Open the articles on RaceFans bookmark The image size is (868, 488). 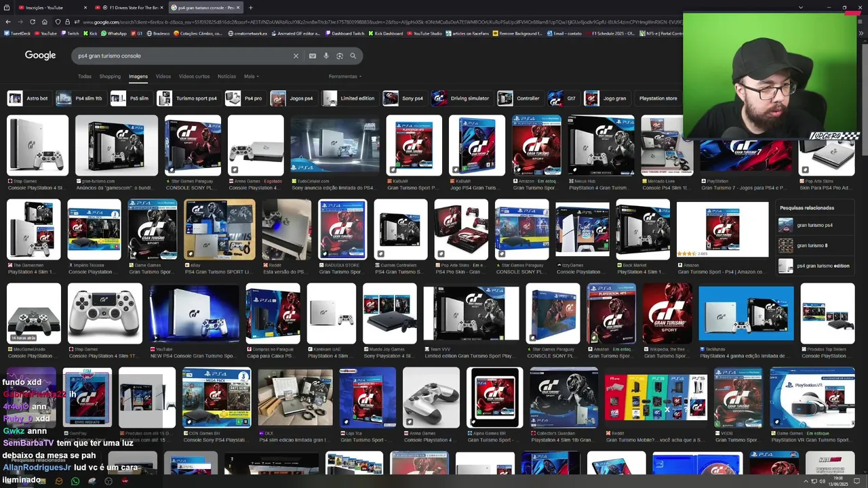[469, 33]
